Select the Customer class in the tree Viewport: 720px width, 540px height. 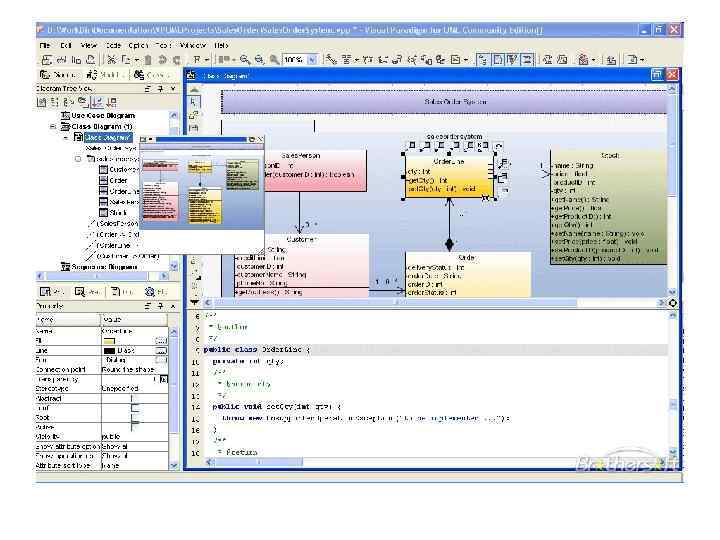pyautogui.click(x=119, y=169)
